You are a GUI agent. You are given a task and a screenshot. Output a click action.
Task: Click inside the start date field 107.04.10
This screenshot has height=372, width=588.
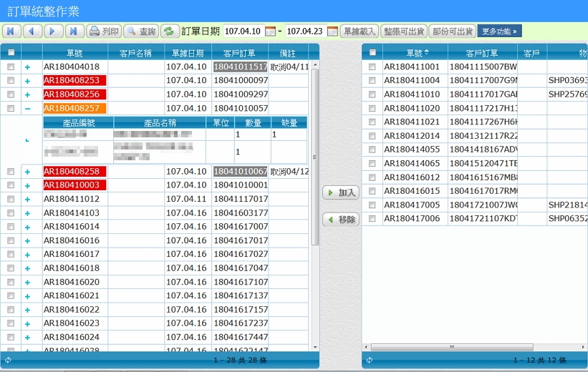click(x=242, y=31)
